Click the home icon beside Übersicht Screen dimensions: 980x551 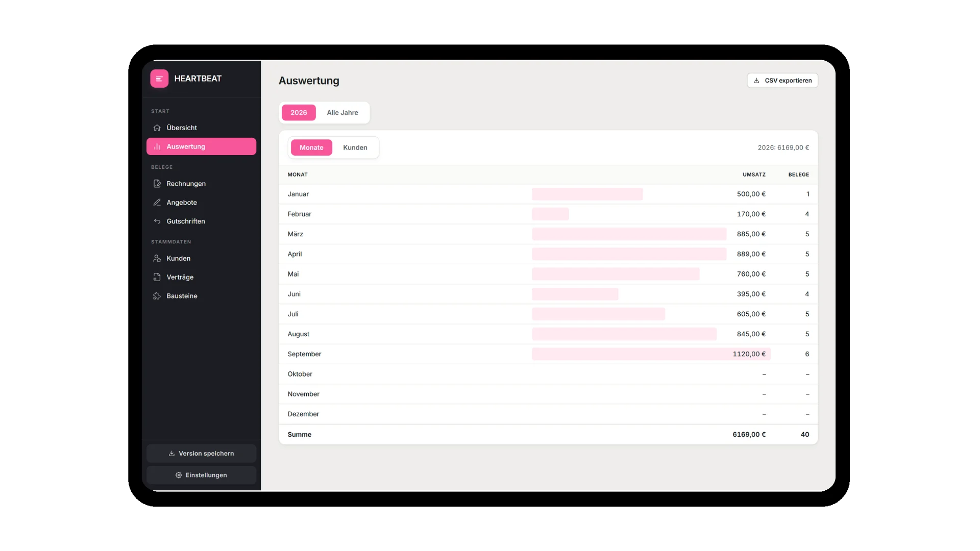pyautogui.click(x=157, y=128)
